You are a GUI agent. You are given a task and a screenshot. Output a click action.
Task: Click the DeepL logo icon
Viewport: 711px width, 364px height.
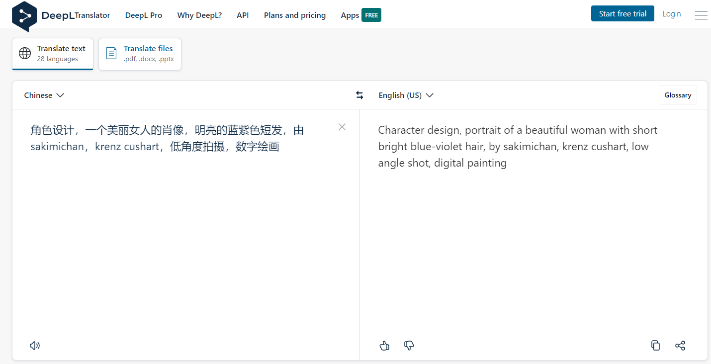pyautogui.click(x=24, y=16)
